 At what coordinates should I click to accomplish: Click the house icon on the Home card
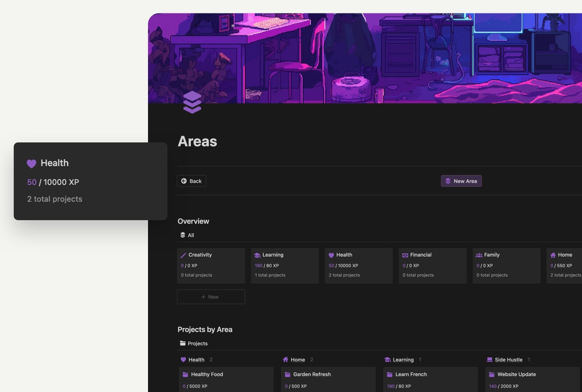point(553,255)
